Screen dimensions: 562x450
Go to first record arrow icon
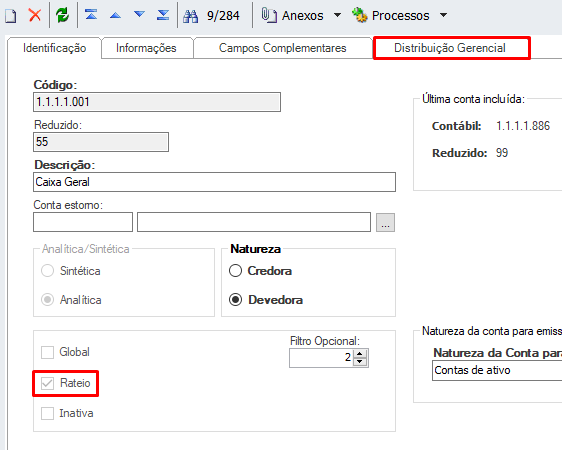click(x=91, y=15)
